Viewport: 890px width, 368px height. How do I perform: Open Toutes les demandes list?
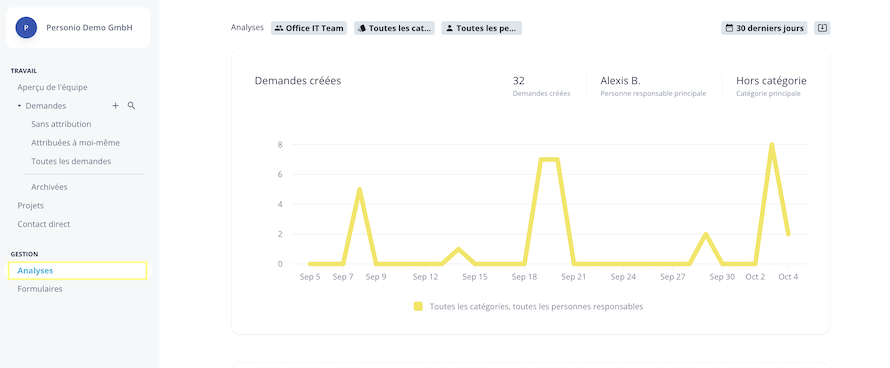coord(71,161)
